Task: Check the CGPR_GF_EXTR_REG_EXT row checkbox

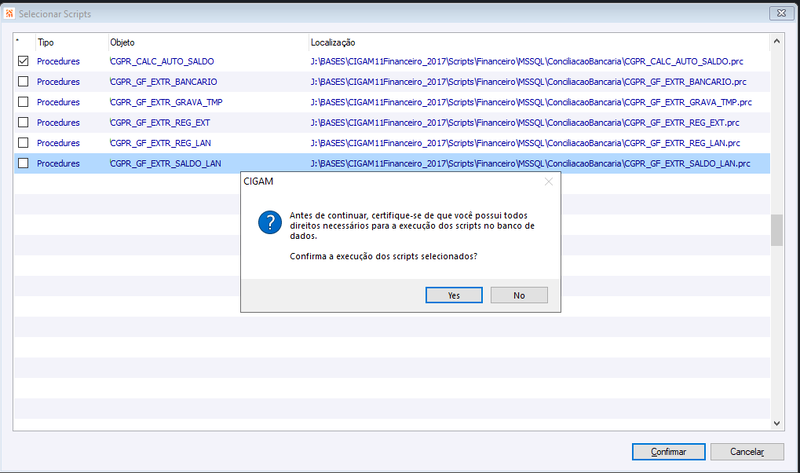Action: point(23,122)
